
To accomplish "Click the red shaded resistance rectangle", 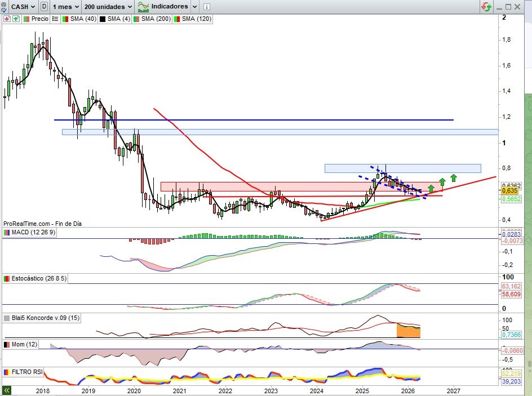I will point(302,187).
